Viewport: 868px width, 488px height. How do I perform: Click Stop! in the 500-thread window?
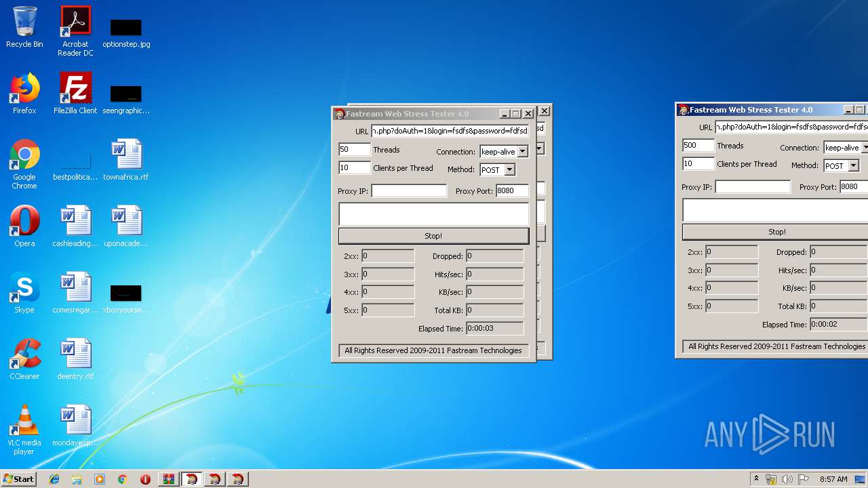(775, 232)
